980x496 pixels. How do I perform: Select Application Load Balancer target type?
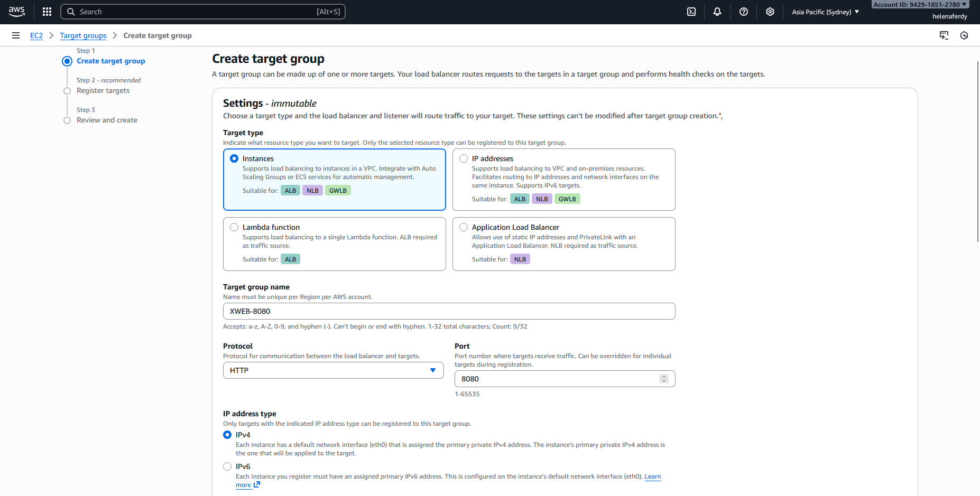coord(464,227)
